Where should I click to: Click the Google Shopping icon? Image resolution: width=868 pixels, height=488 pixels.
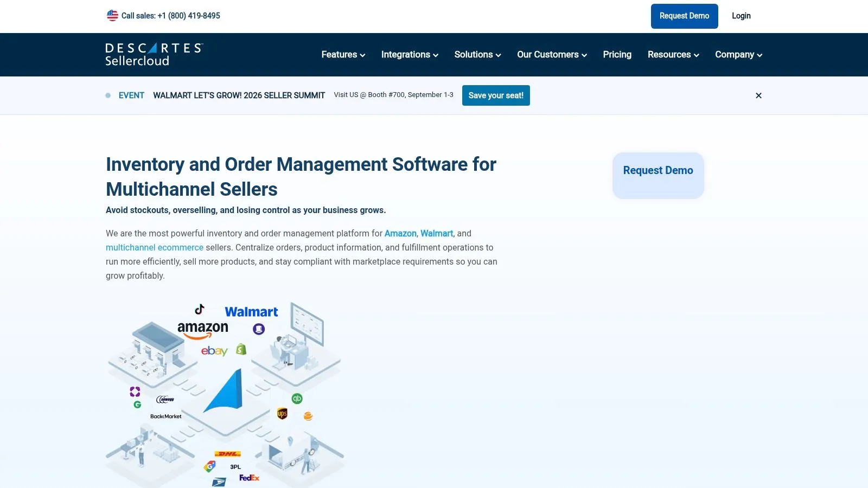pos(210,466)
